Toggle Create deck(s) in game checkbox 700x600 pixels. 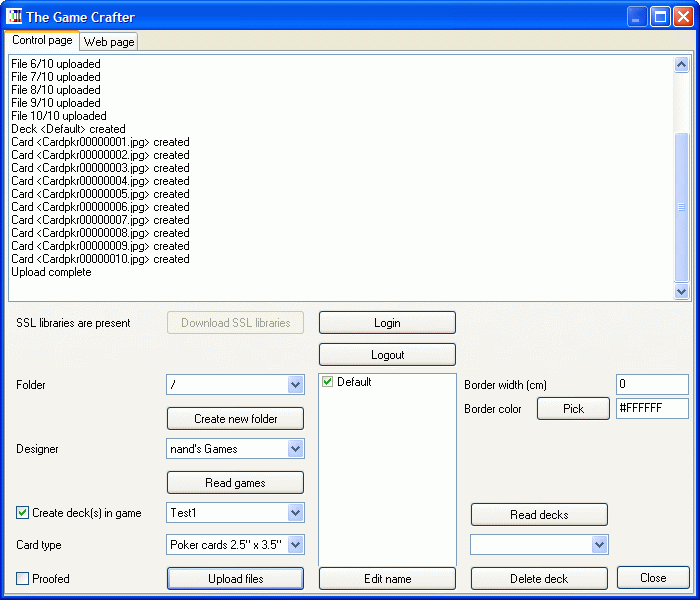[22, 512]
